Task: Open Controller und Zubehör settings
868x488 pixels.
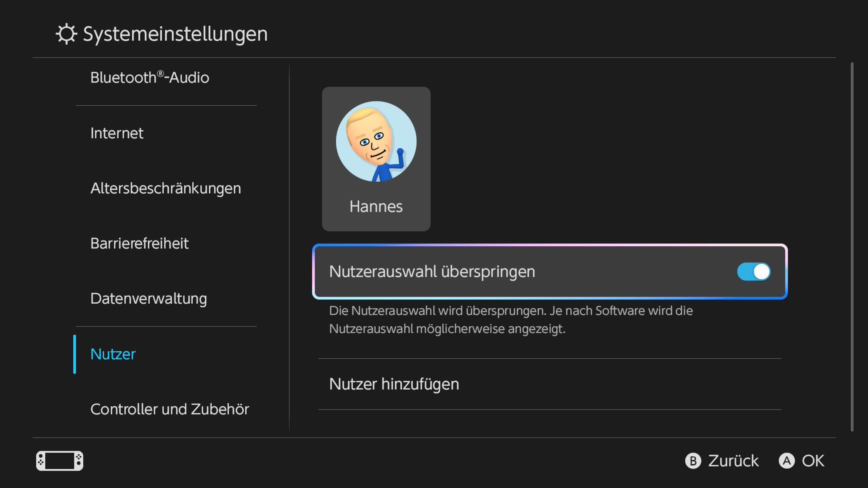Action: pos(170,409)
